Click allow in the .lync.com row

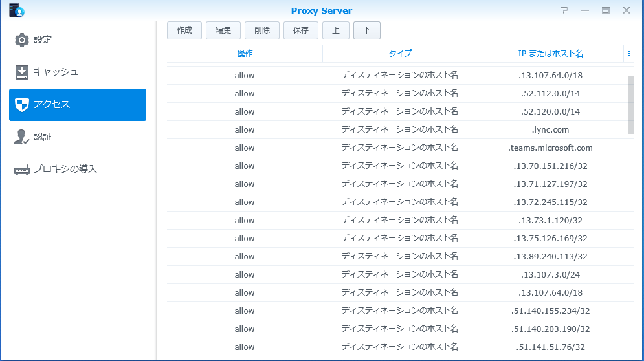pos(245,130)
